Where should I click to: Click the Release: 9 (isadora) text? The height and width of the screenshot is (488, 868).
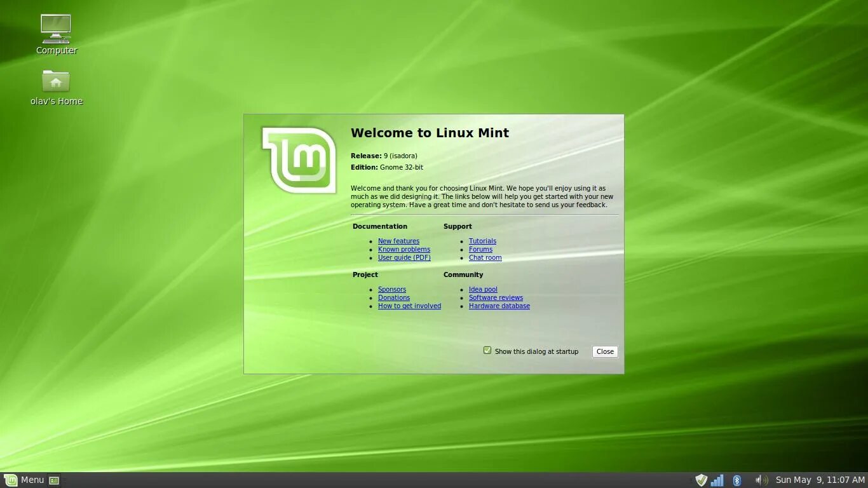coord(384,156)
